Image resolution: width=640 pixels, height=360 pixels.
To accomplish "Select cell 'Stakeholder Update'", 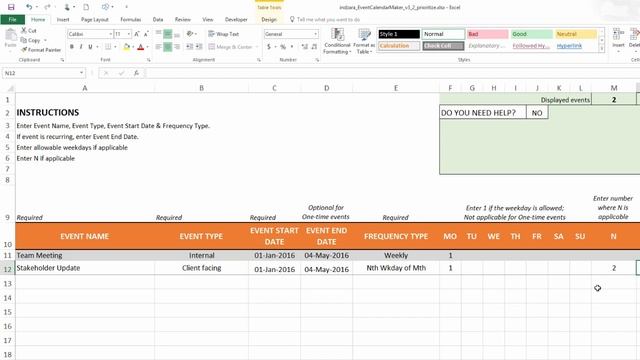I will (x=85, y=268).
